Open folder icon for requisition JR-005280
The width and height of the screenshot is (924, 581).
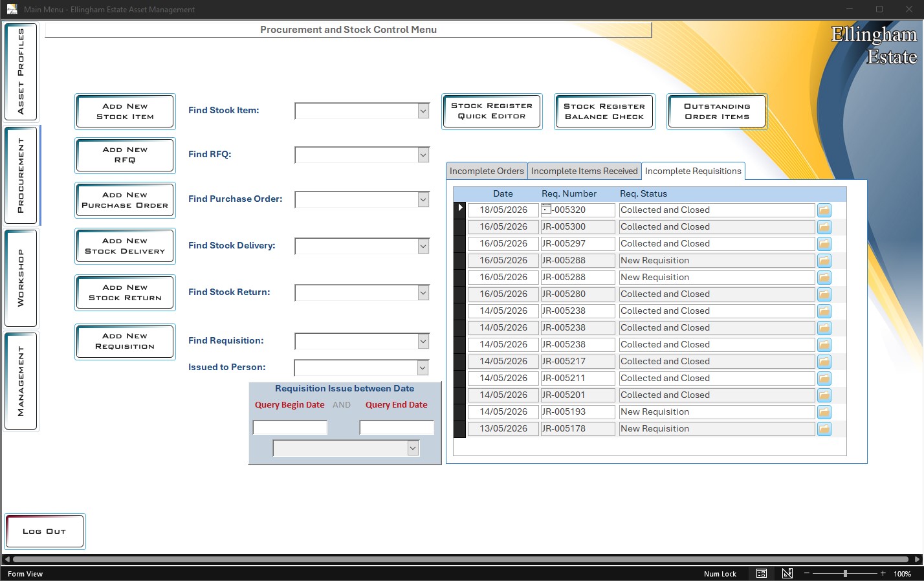tap(824, 294)
